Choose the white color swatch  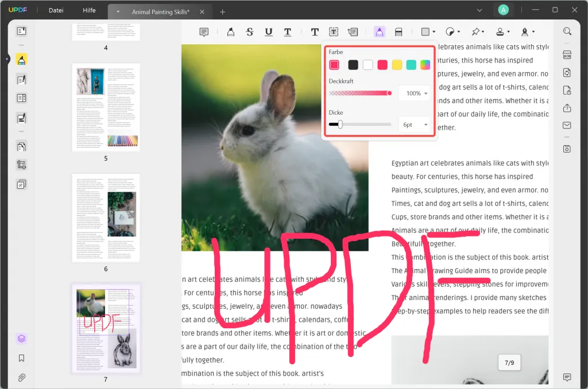point(368,65)
